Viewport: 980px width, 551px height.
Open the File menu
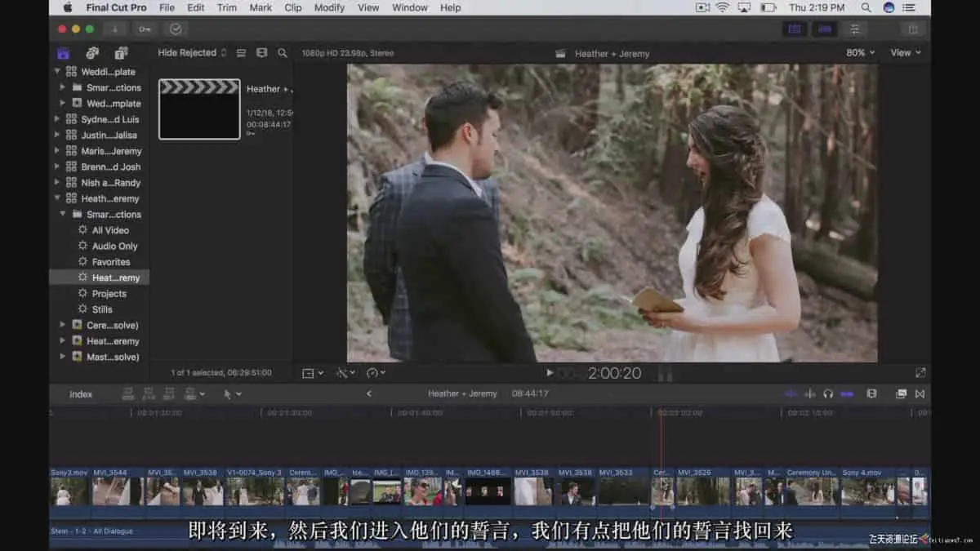(167, 7)
